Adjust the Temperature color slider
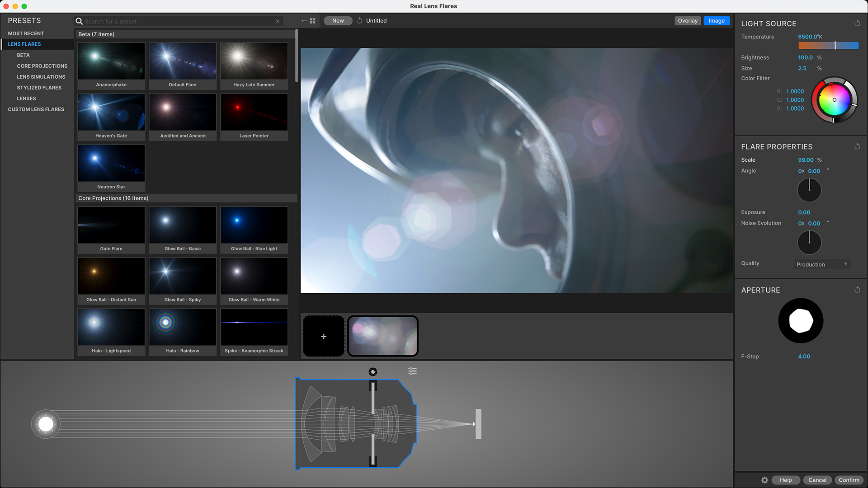Image resolution: width=868 pixels, height=488 pixels. click(x=828, y=45)
